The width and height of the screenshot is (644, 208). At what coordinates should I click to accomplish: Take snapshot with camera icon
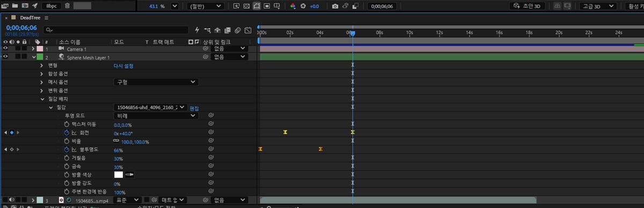(x=335, y=6)
